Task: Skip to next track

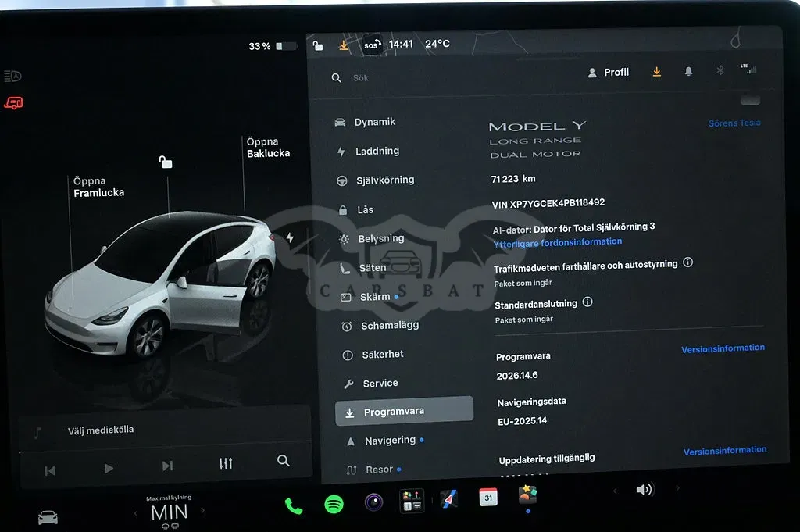Action: pos(167,466)
